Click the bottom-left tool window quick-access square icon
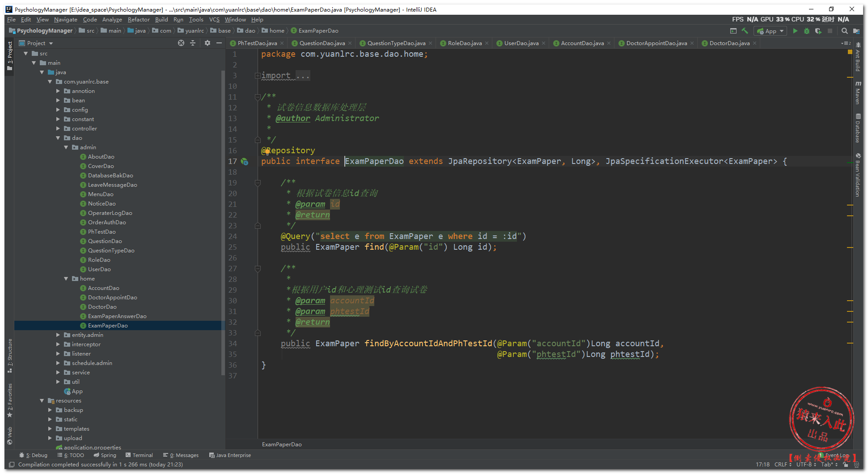The image size is (868, 474). [x=12, y=465]
